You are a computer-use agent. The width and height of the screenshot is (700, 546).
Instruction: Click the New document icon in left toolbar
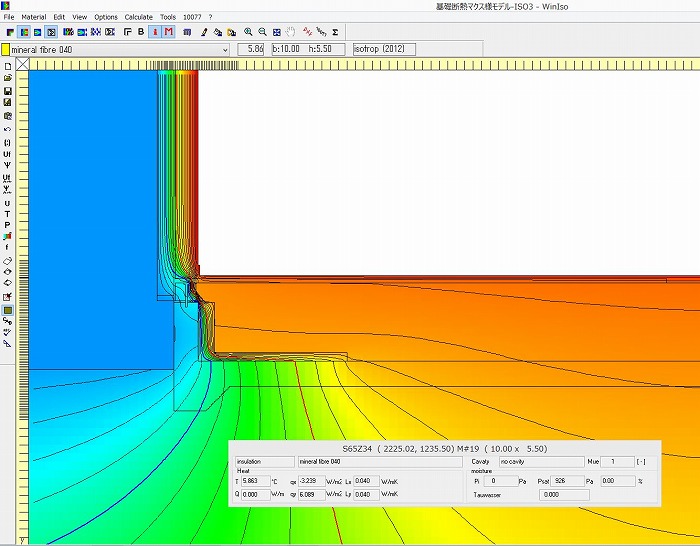[x=7, y=66]
